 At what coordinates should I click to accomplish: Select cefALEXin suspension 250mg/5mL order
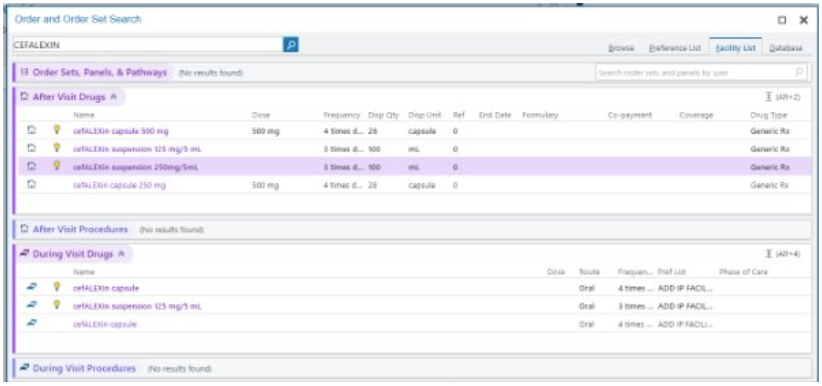pyautogui.click(x=136, y=167)
